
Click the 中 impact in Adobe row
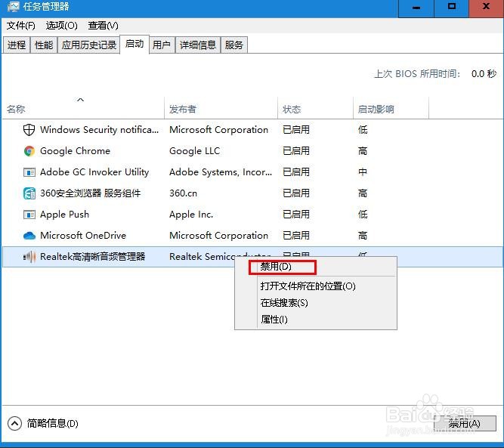click(363, 172)
